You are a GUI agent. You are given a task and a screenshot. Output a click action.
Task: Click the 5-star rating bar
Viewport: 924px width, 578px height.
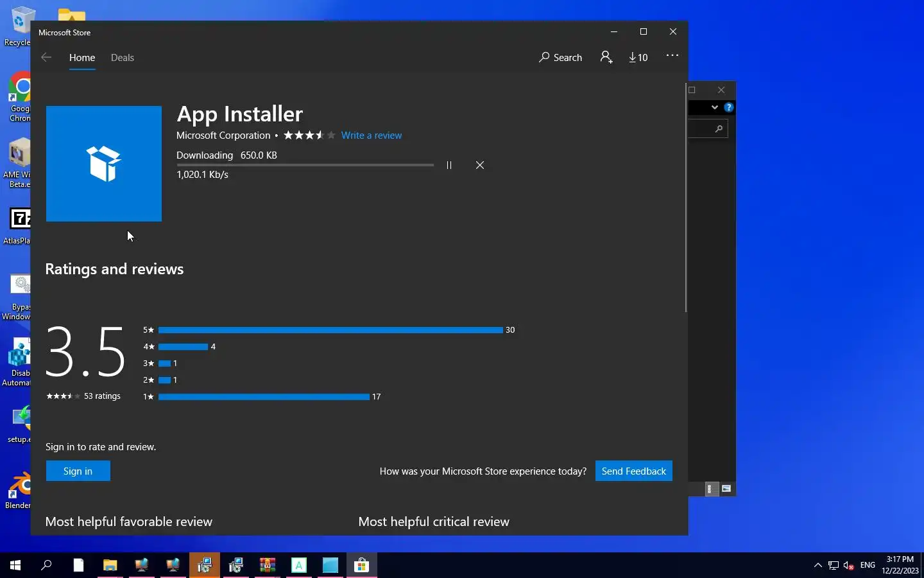(330, 330)
